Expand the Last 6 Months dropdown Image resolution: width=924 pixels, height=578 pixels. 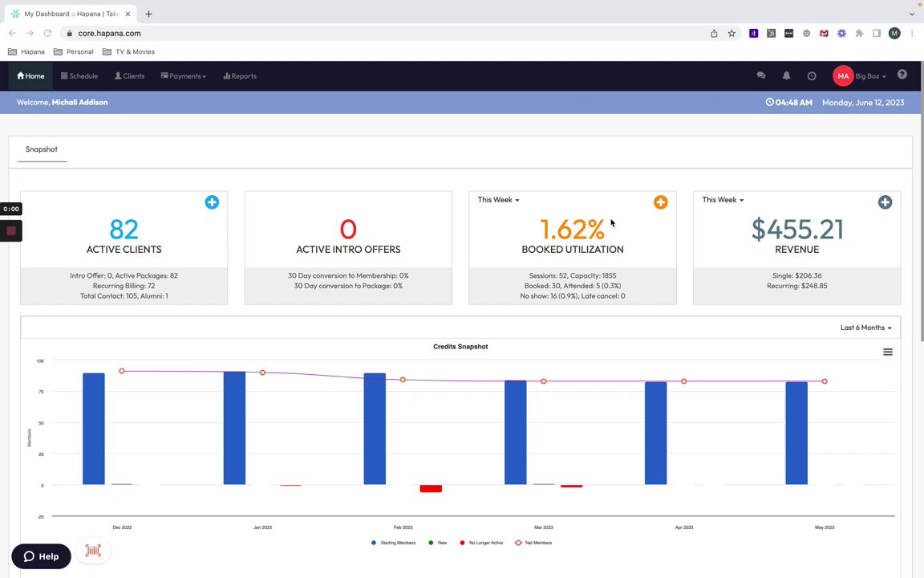[865, 328]
